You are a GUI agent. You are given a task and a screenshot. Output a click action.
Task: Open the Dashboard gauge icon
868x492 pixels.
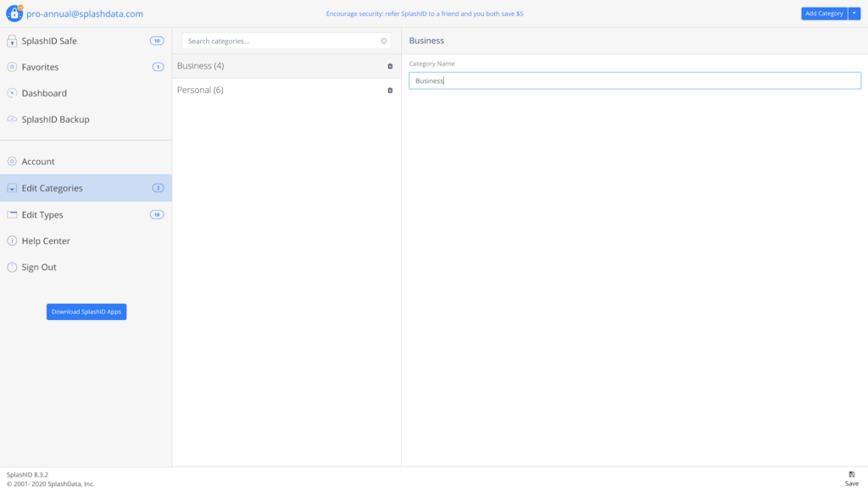13,93
